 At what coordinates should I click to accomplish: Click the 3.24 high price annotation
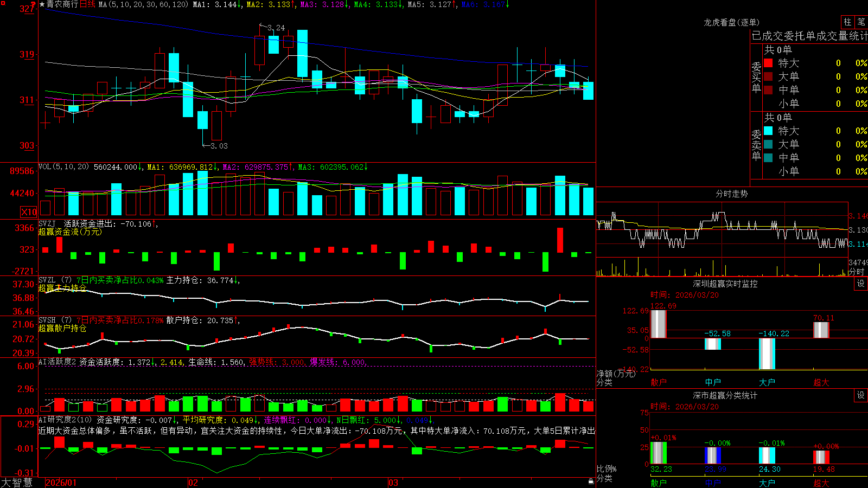pyautogui.click(x=276, y=28)
